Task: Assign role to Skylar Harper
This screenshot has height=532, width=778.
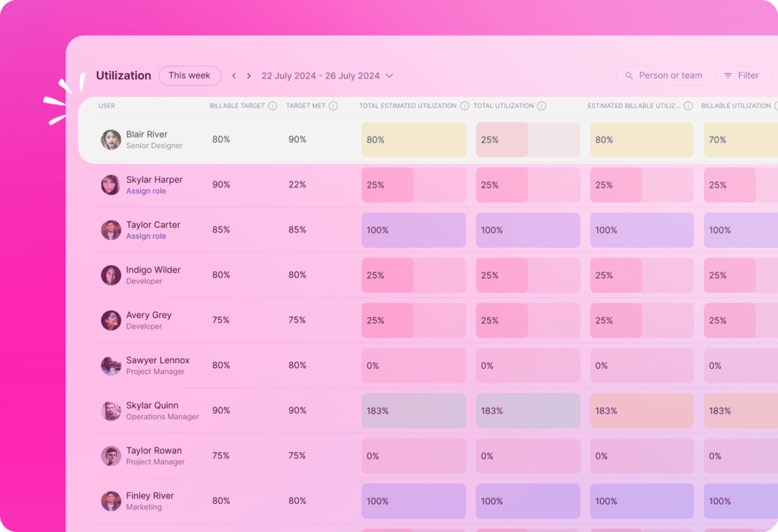Action: click(146, 191)
